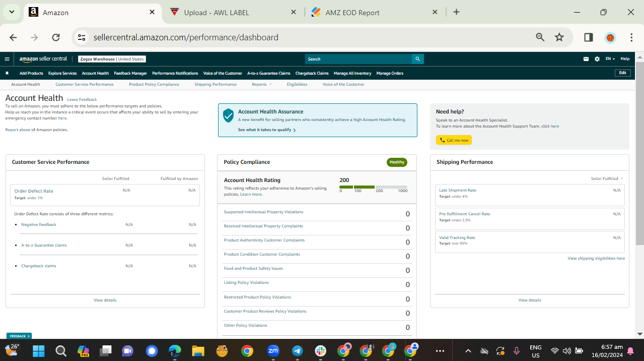Click the Account Health Assurance shield icon
The height and width of the screenshot is (361, 644).
(x=229, y=115)
